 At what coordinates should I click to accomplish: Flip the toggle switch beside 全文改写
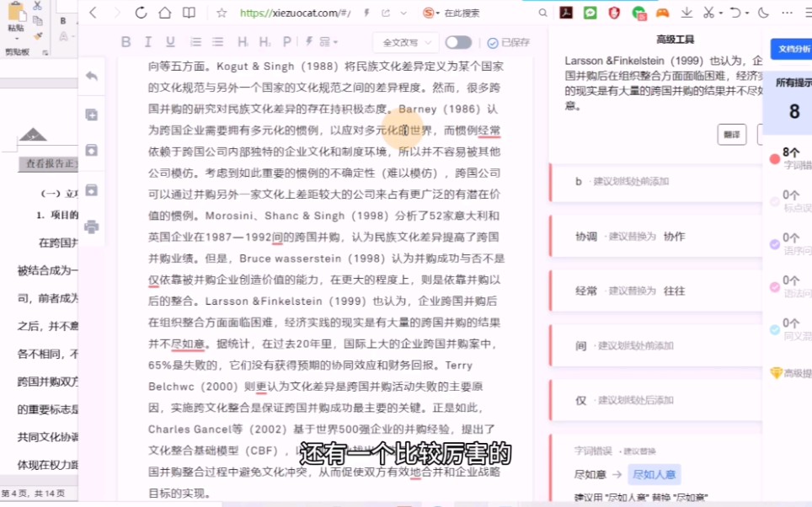(457, 41)
